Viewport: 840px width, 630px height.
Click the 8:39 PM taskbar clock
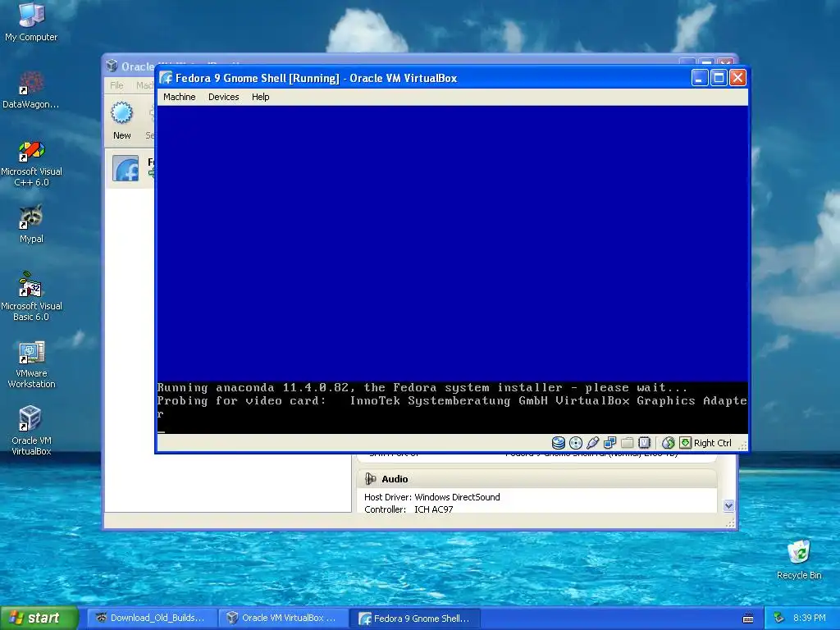point(809,618)
